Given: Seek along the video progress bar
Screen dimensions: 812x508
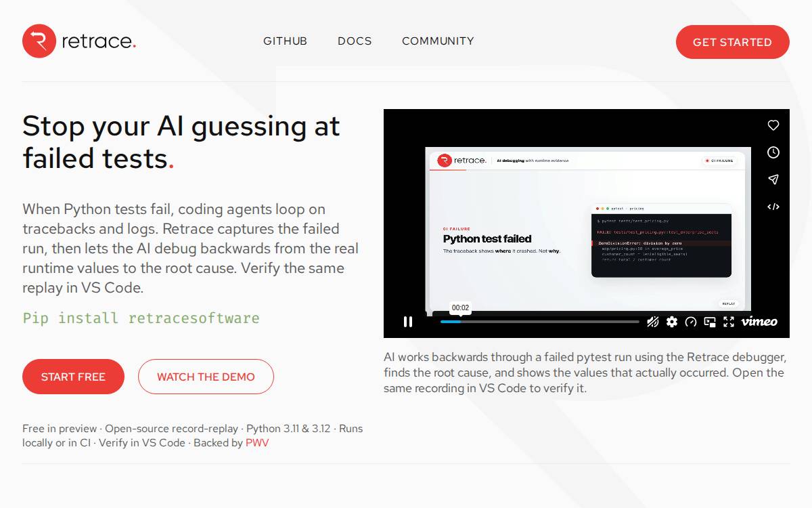Looking at the screenshot, I should tap(540, 322).
